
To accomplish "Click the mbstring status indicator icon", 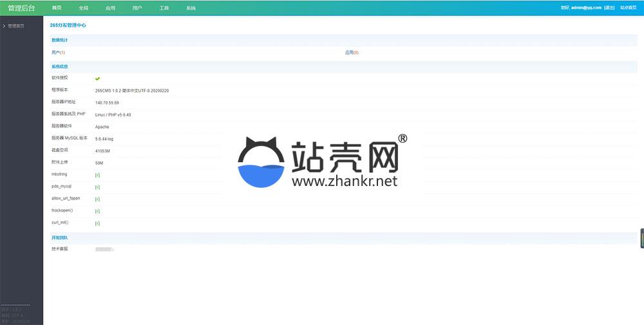I will click(97, 175).
